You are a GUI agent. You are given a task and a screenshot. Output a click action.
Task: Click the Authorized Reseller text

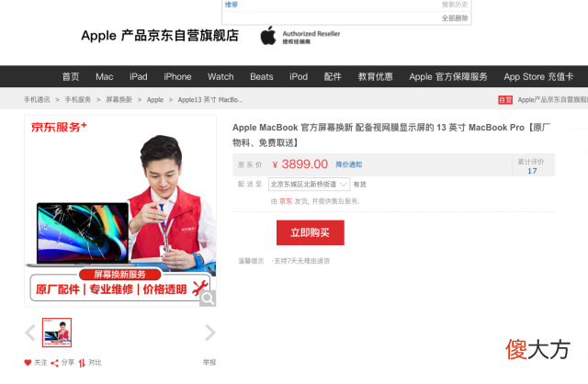point(311,34)
